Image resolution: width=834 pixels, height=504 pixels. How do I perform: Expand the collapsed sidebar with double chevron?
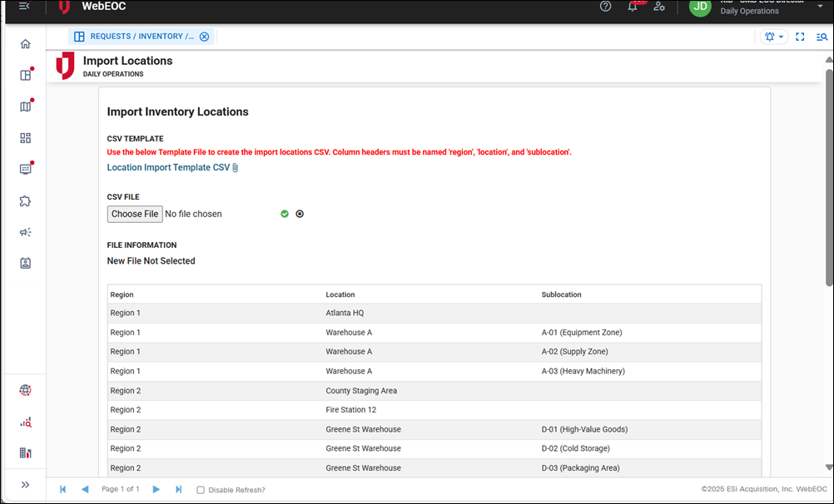25,484
